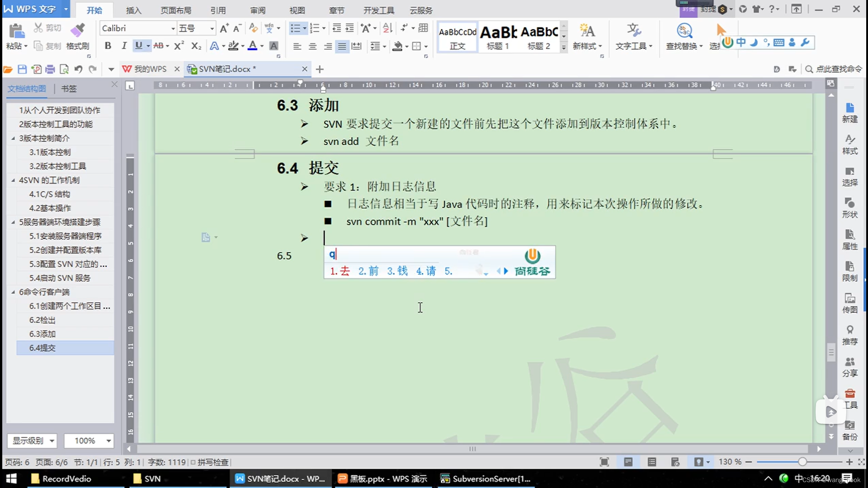This screenshot has height=488, width=868.
Task: Open the 我的WPS tab
Action: tap(149, 69)
